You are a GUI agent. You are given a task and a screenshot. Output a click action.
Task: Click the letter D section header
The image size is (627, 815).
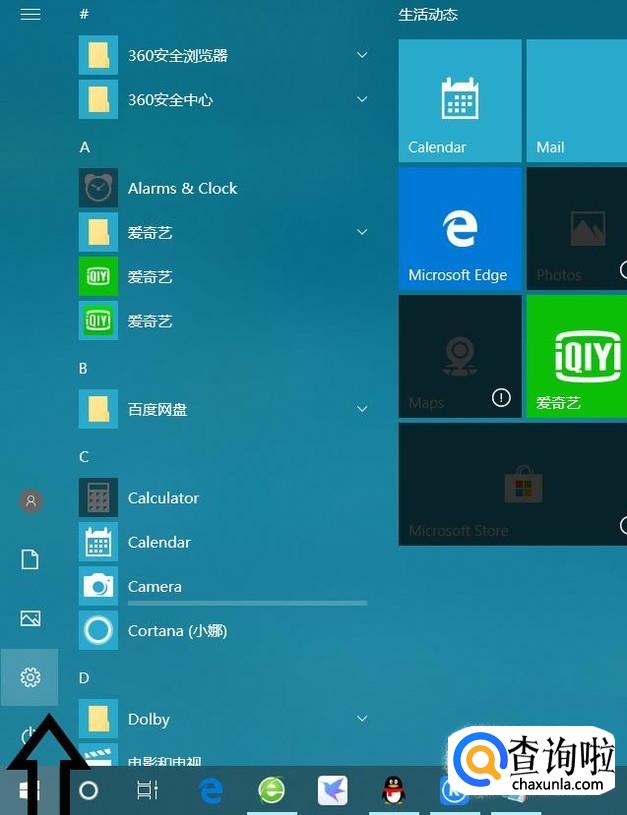click(84, 678)
